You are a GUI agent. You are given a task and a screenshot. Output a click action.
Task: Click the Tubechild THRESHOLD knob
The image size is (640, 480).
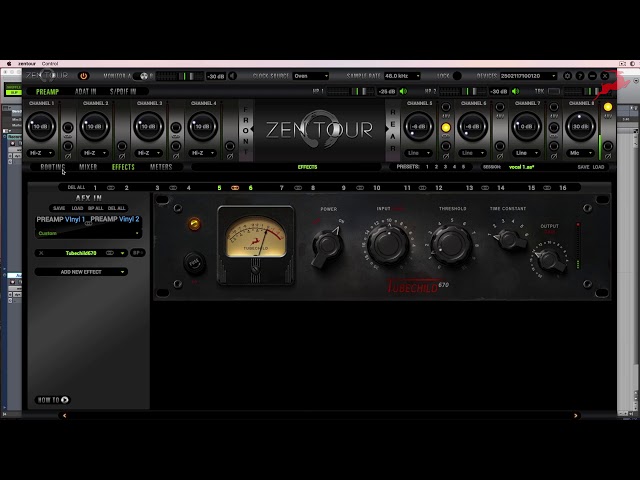tap(451, 244)
